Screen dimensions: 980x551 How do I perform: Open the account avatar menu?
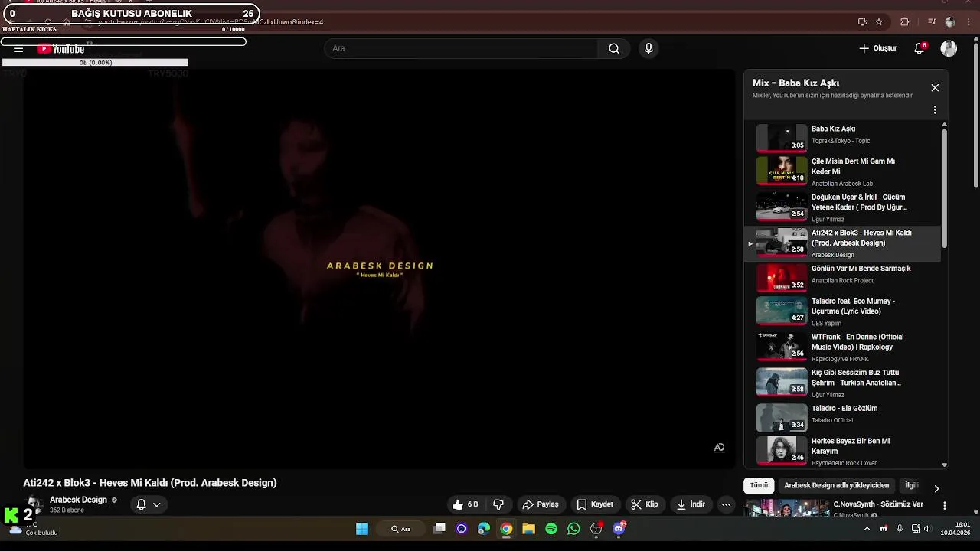pyautogui.click(x=949, y=48)
